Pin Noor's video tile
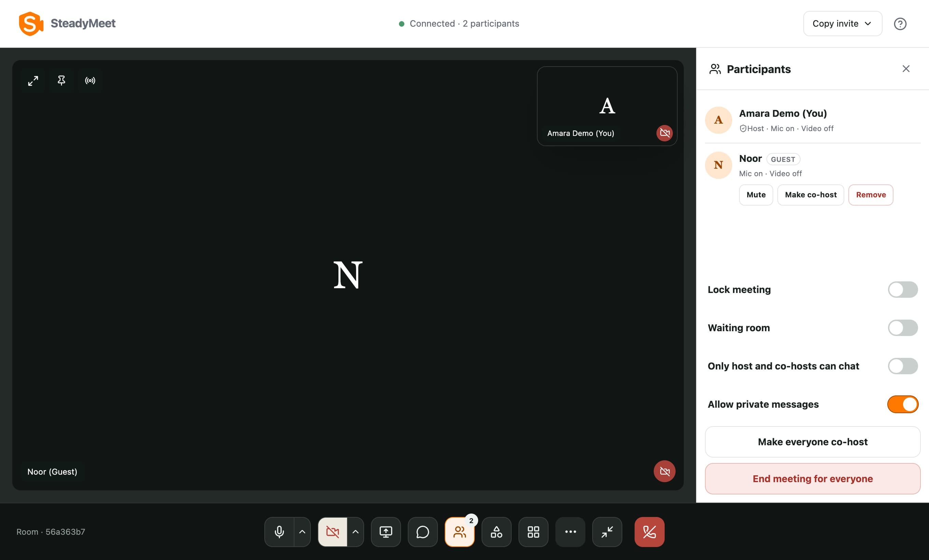Image resolution: width=929 pixels, height=560 pixels. pyautogui.click(x=61, y=81)
